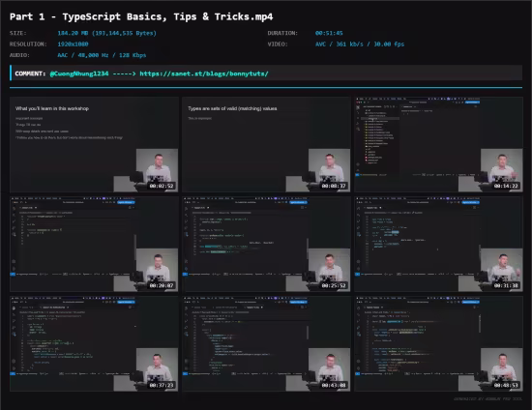The image size is (532, 410).
Task: Open the thumbnail stamped 00:20:07
Action: point(94,245)
